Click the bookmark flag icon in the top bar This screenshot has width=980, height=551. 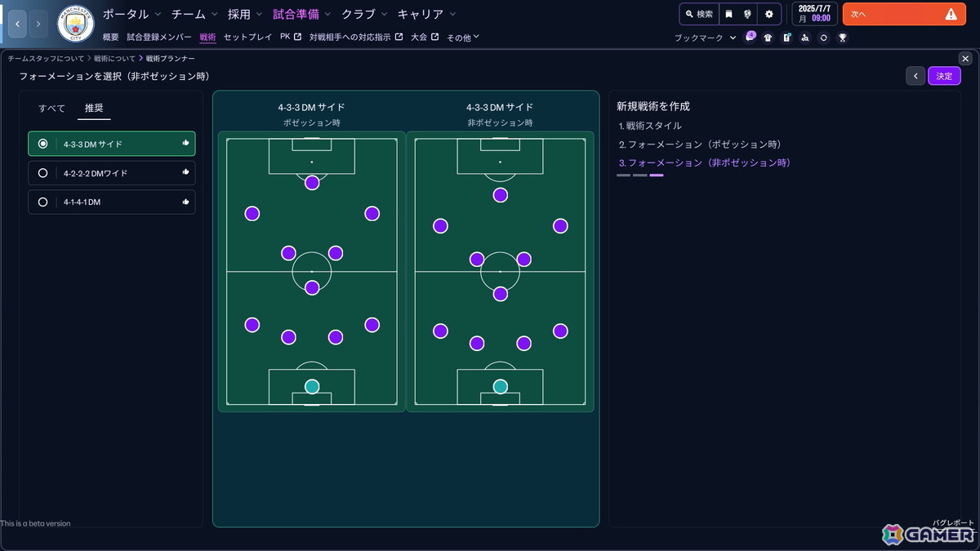point(730,14)
